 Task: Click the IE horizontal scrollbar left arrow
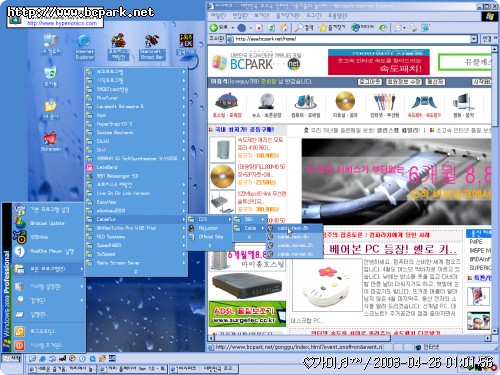point(211,338)
